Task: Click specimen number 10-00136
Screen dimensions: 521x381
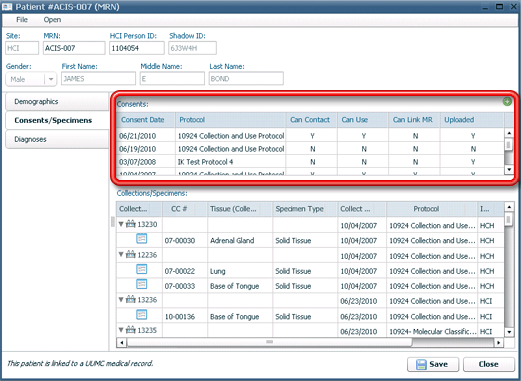Action: tap(180, 317)
